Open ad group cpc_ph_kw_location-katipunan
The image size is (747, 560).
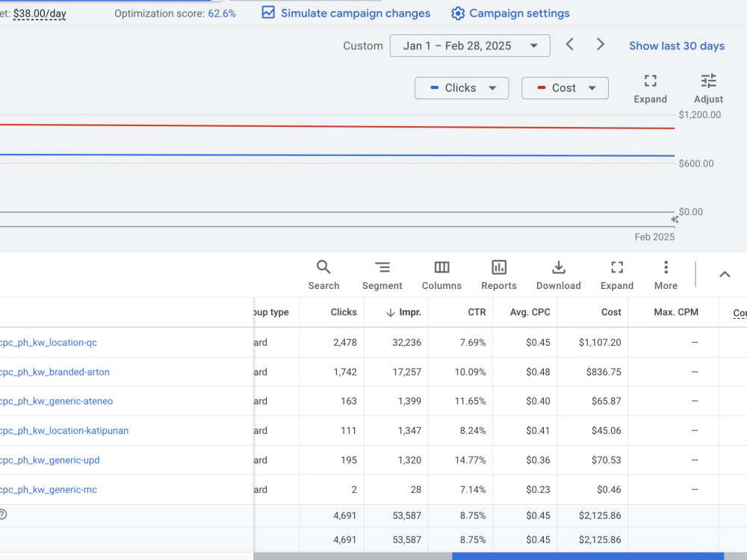pyautogui.click(x=63, y=431)
